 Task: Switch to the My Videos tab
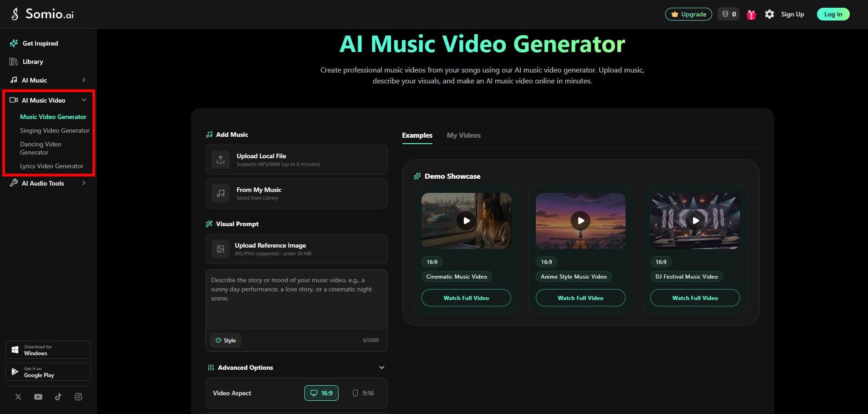(x=463, y=135)
